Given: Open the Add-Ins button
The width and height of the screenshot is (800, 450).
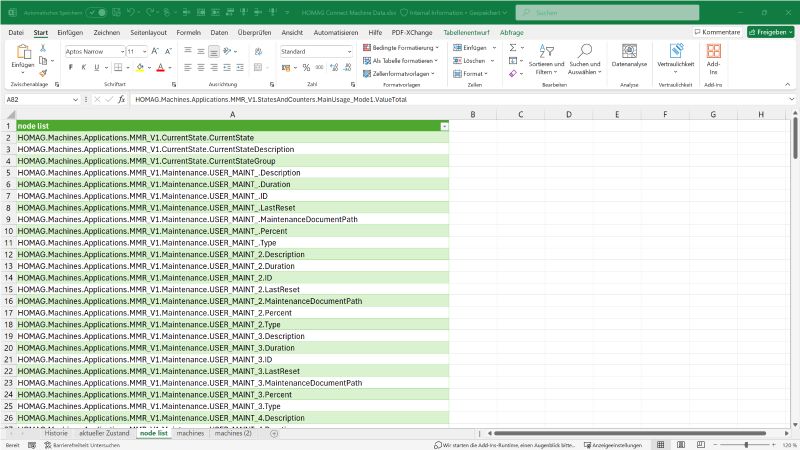Looking at the screenshot, I should tap(713, 59).
